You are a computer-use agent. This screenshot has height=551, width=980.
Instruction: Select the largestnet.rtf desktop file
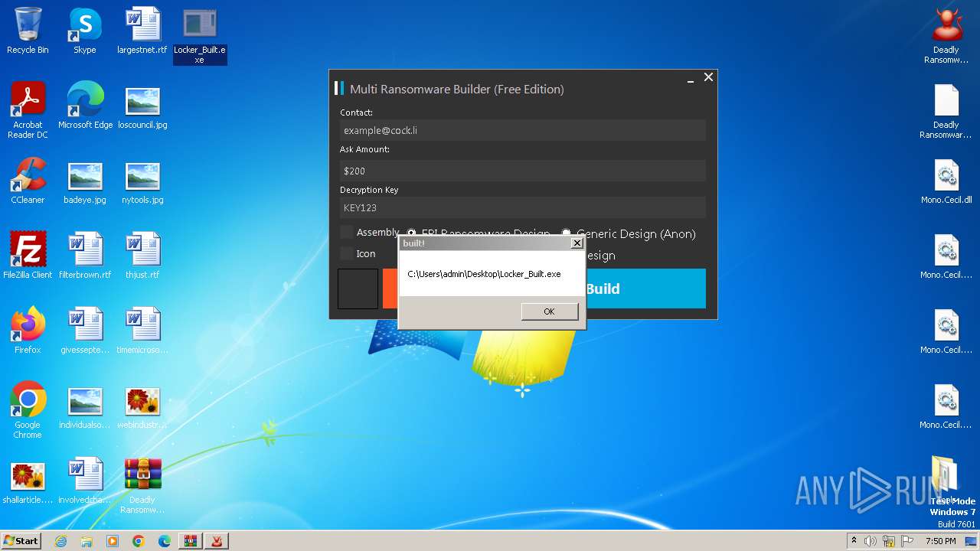point(142,32)
